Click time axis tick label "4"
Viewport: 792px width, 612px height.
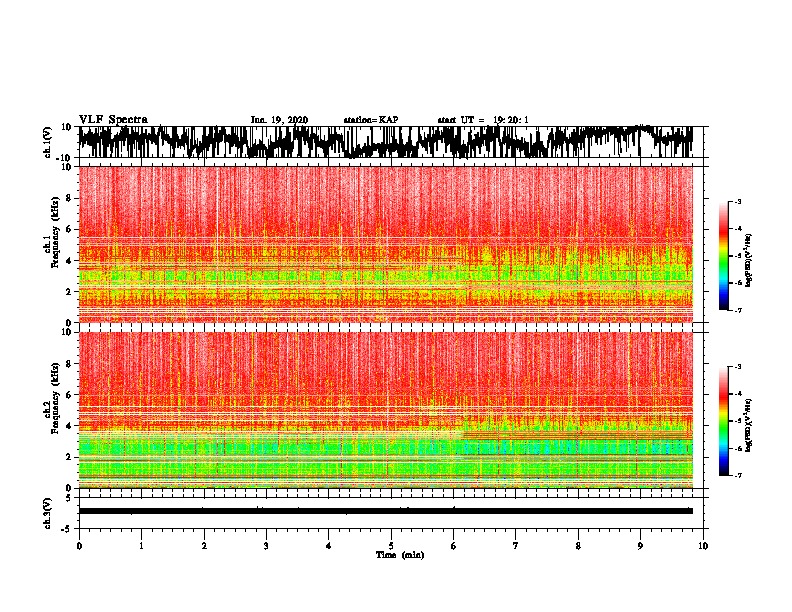point(329,546)
